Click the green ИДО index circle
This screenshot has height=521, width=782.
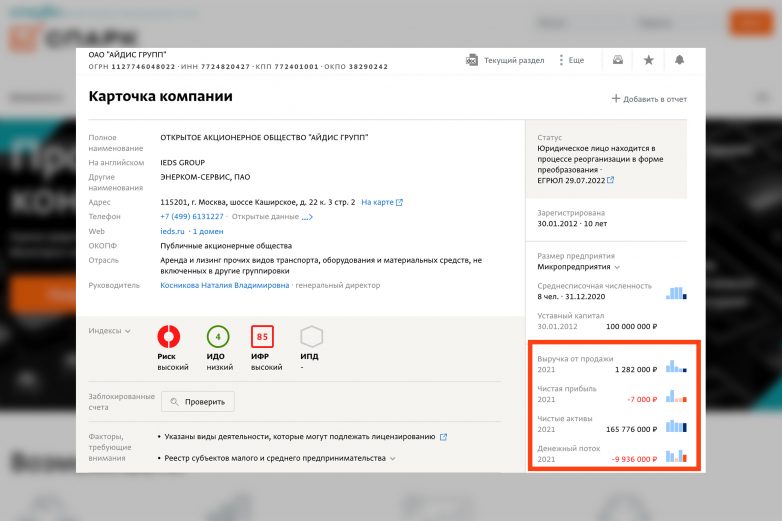(x=218, y=337)
